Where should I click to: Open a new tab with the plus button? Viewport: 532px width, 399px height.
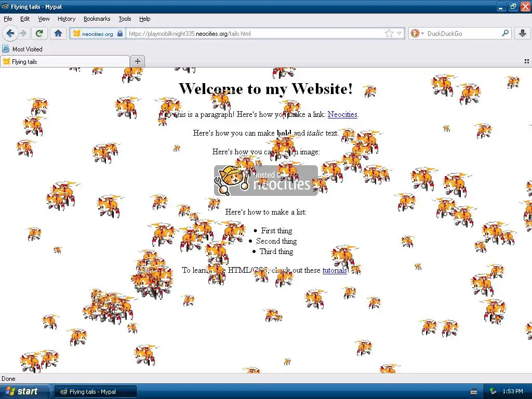point(137,61)
